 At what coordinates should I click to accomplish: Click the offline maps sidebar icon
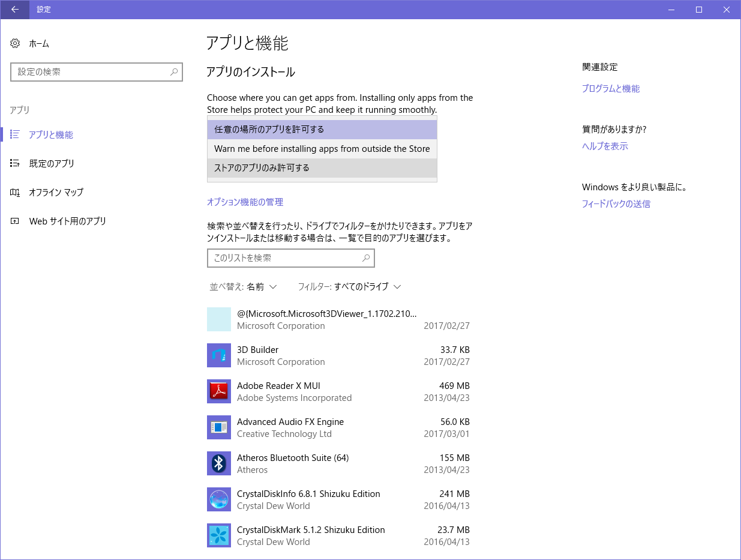15,192
